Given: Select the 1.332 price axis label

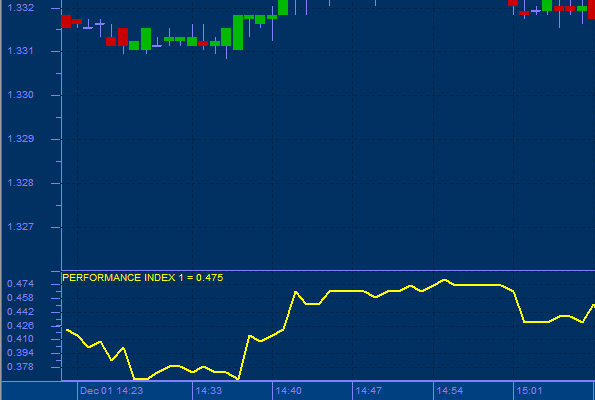Looking at the screenshot, I should (20, 8).
